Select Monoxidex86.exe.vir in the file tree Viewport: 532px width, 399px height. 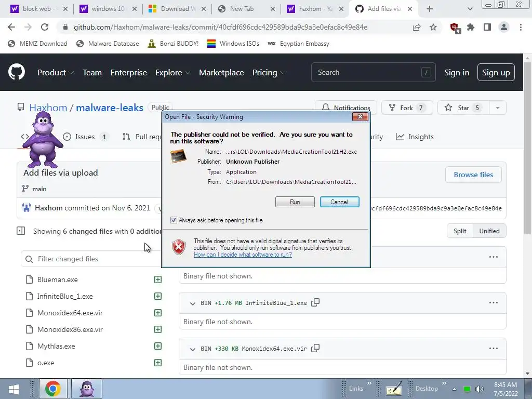click(x=70, y=329)
